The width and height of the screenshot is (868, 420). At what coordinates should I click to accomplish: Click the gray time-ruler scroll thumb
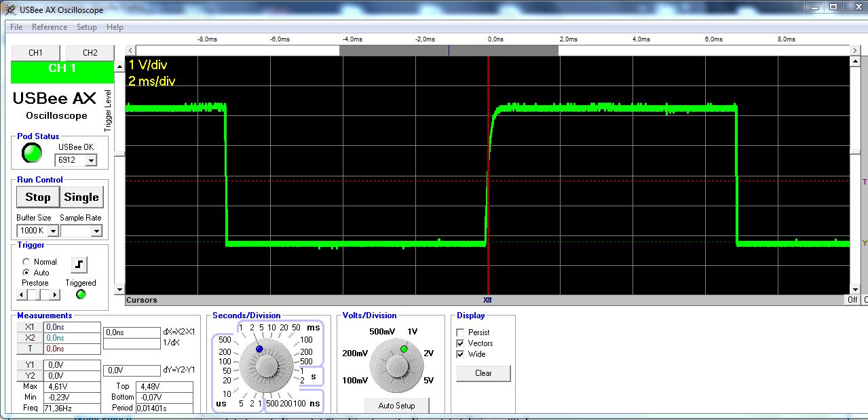pos(449,50)
